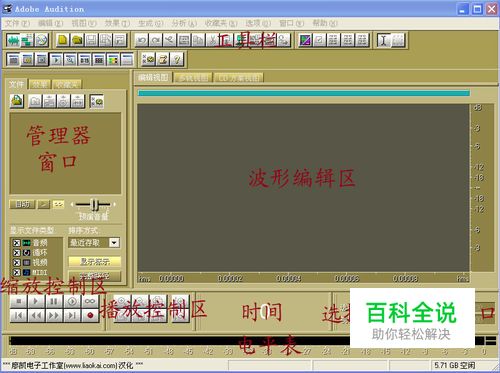Open the 分析 menu
This screenshot has height=373, width=500.
[x=184, y=23]
